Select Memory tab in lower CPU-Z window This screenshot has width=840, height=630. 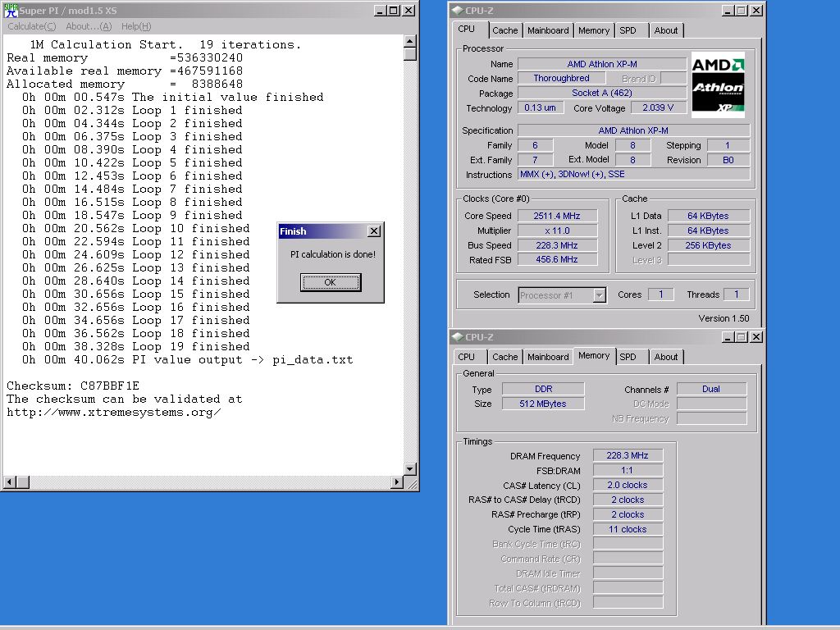(594, 355)
